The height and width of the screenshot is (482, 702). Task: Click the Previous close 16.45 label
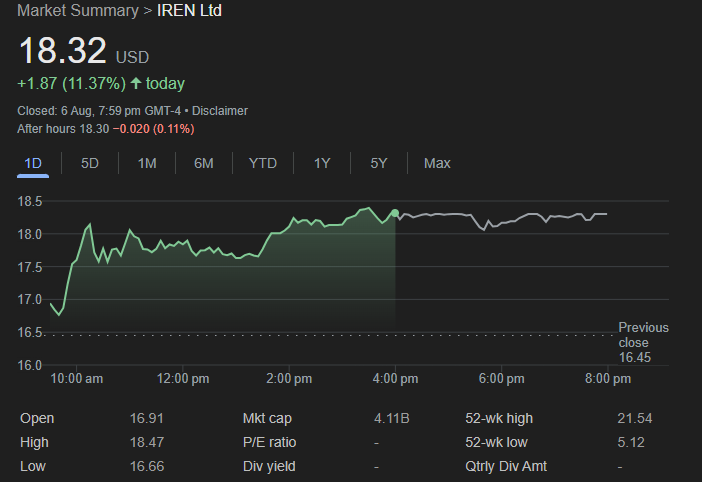click(642, 342)
